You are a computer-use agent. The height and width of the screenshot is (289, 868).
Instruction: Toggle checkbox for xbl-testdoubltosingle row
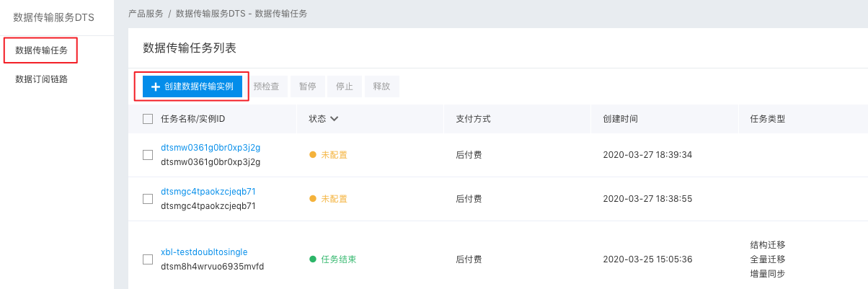click(148, 259)
